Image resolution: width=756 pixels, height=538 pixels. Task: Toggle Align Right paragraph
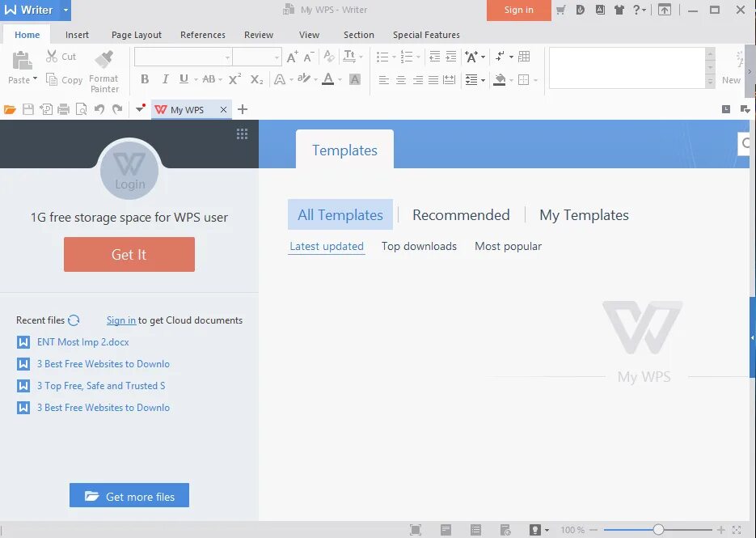[417, 80]
